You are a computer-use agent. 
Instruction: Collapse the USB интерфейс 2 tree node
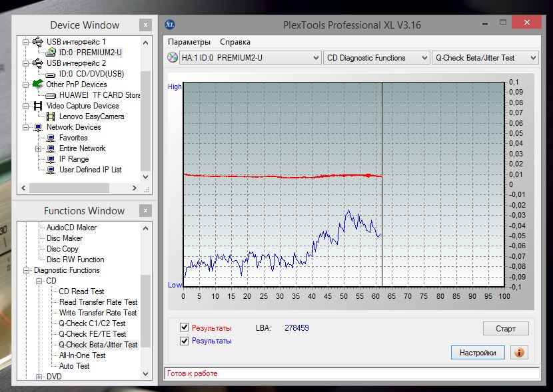click(x=26, y=63)
